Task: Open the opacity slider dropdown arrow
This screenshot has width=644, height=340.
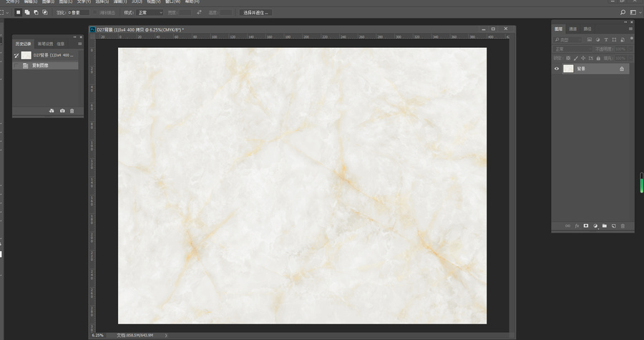Action: (x=630, y=49)
